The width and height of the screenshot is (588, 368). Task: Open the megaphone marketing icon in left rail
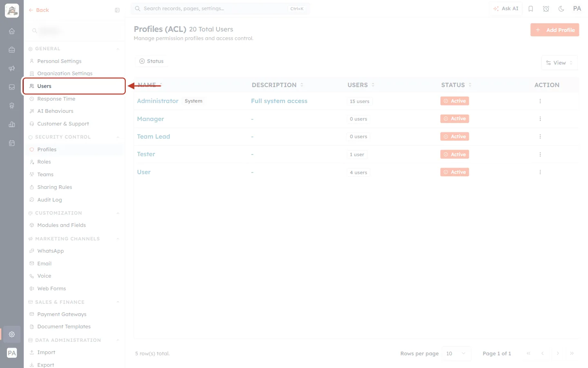(x=12, y=68)
